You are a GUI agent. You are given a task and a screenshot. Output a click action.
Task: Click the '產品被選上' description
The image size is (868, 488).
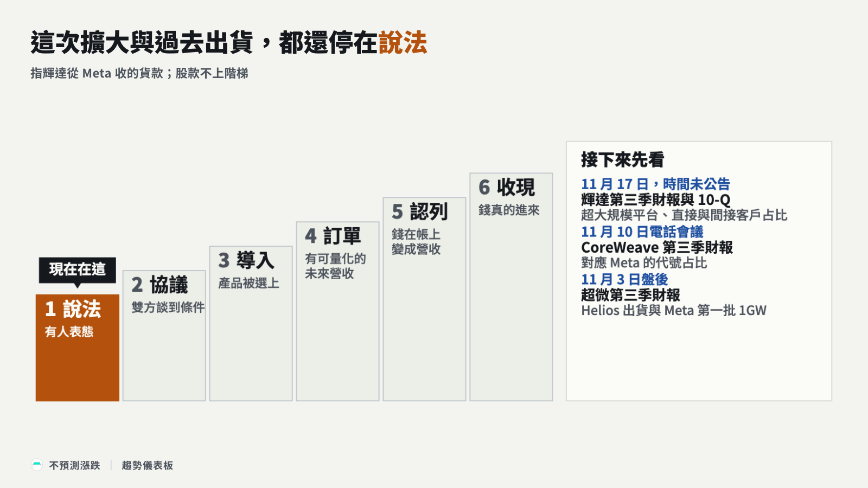[248, 283]
